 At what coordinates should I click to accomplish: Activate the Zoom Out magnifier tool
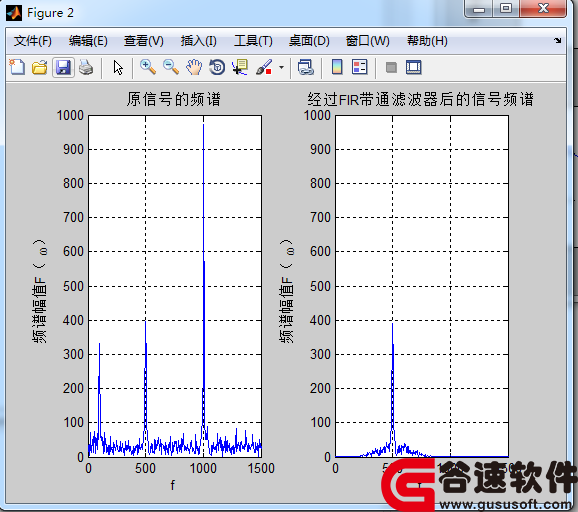[x=171, y=67]
